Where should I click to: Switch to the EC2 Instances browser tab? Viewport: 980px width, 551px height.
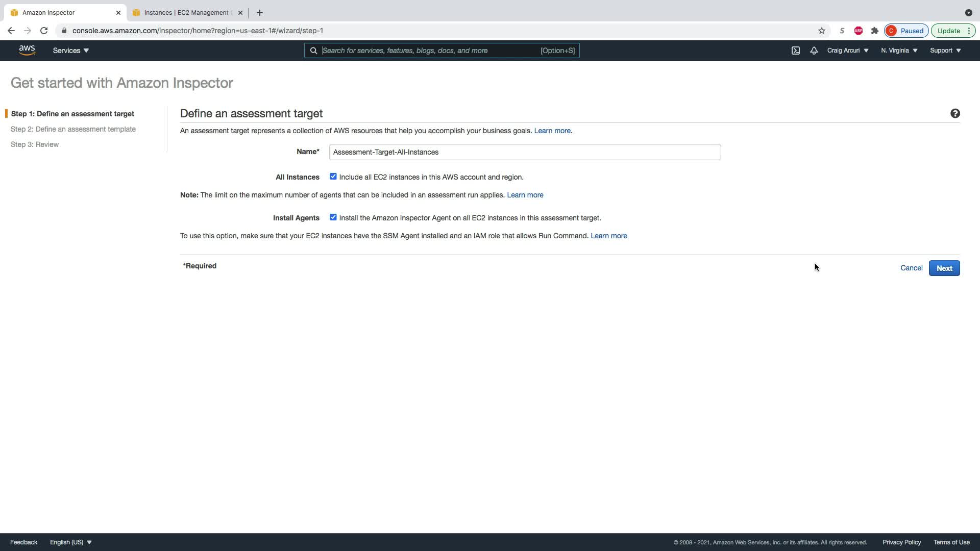[186, 13]
